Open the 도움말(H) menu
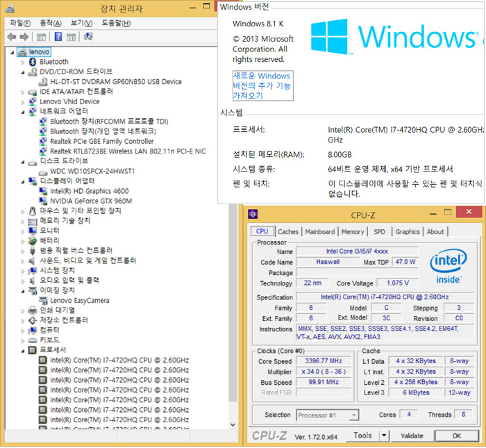Image resolution: width=486 pixels, height=448 pixels. pos(116,23)
